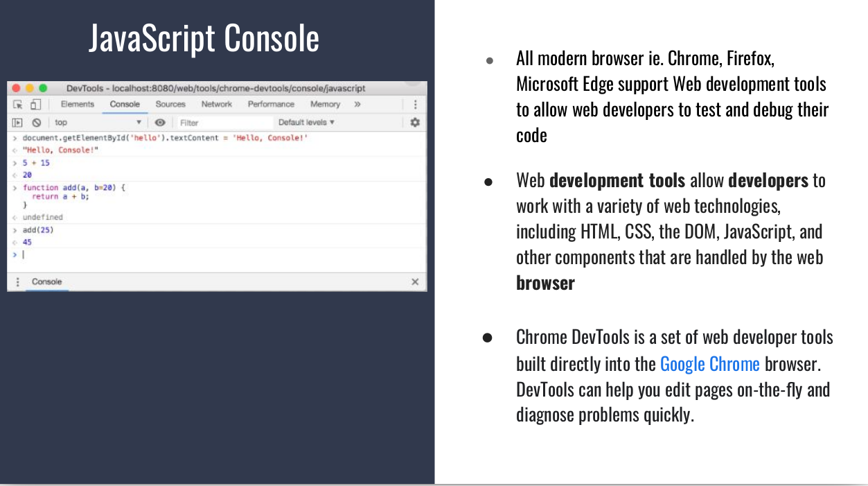Show more tabs with the chevron

(357, 105)
